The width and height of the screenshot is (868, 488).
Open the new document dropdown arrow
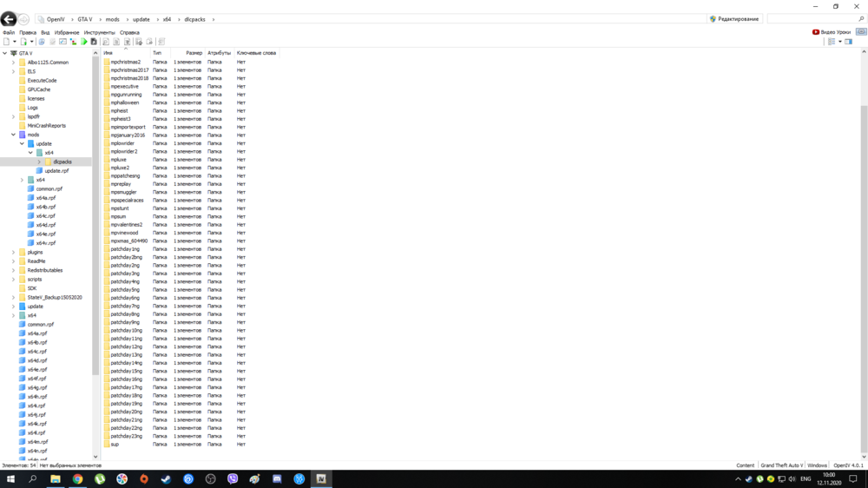coord(15,42)
